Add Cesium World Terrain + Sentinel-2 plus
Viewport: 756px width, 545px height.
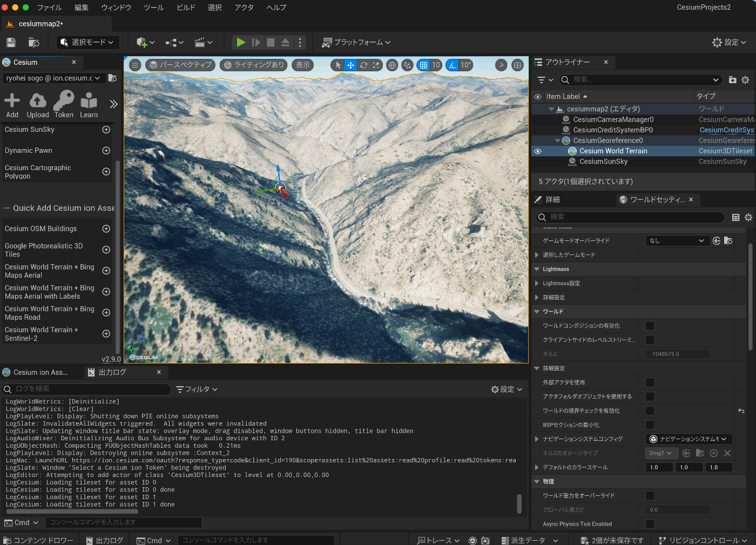pos(106,334)
